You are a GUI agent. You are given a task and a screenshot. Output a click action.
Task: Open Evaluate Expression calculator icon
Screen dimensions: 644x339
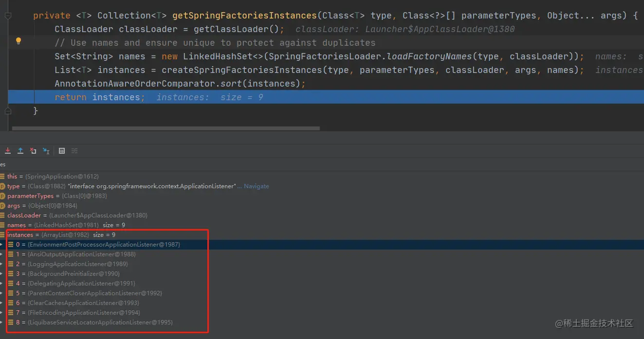(x=62, y=151)
